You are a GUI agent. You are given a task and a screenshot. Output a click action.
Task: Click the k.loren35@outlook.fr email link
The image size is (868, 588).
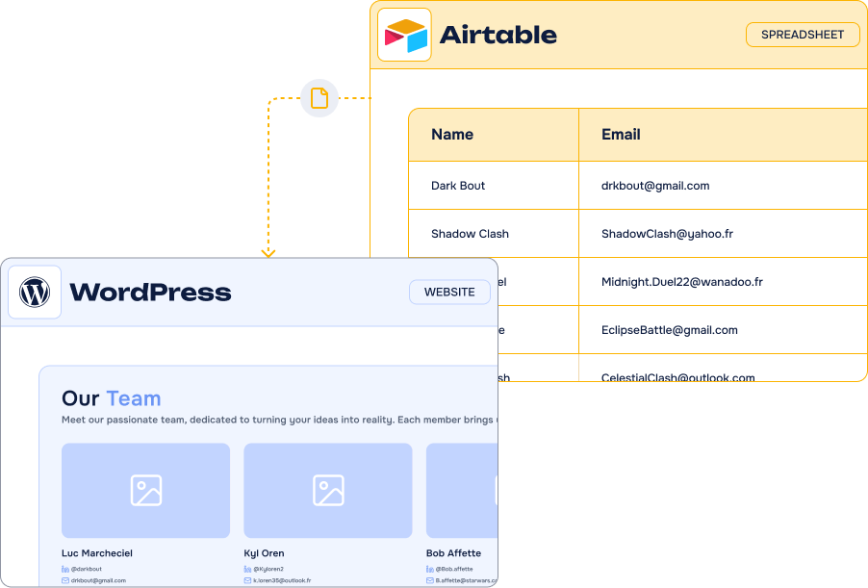click(x=282, y=581)
